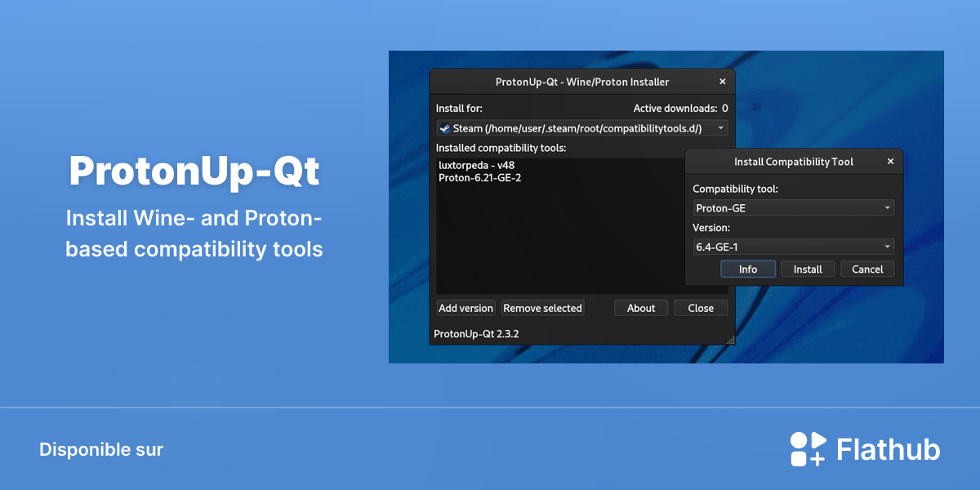980x490 pixels.
Task: Click the window resize grip in status bar
Action: [x=730, y=340]
